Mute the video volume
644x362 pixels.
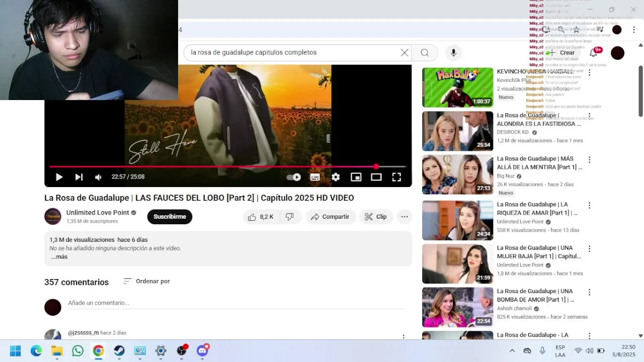(x=98, y=177)
